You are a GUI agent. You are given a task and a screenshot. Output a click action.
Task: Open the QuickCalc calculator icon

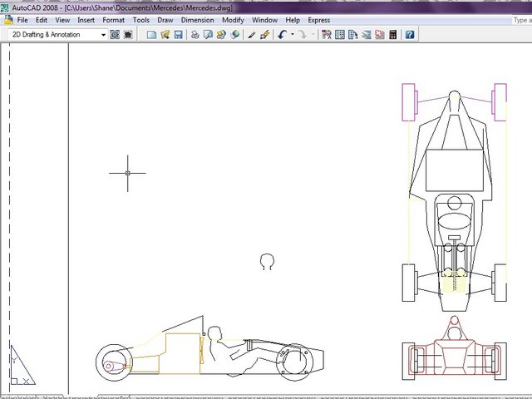393,35
